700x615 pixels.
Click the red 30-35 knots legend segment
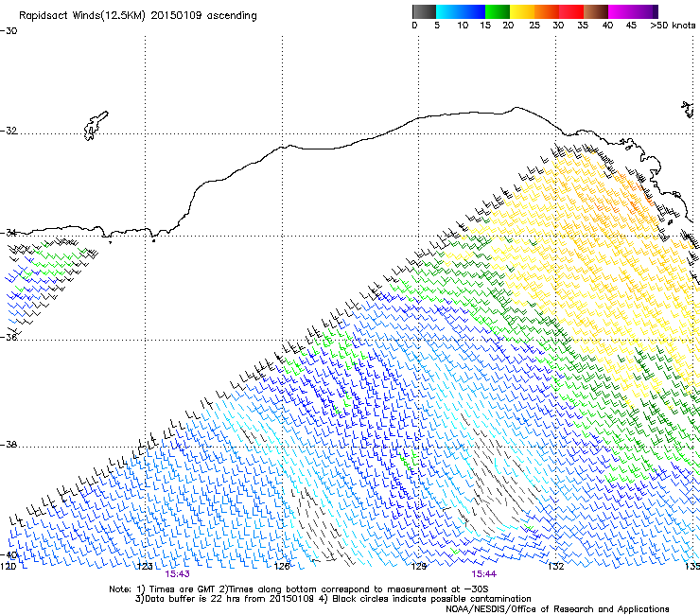[x=571, y=11]
